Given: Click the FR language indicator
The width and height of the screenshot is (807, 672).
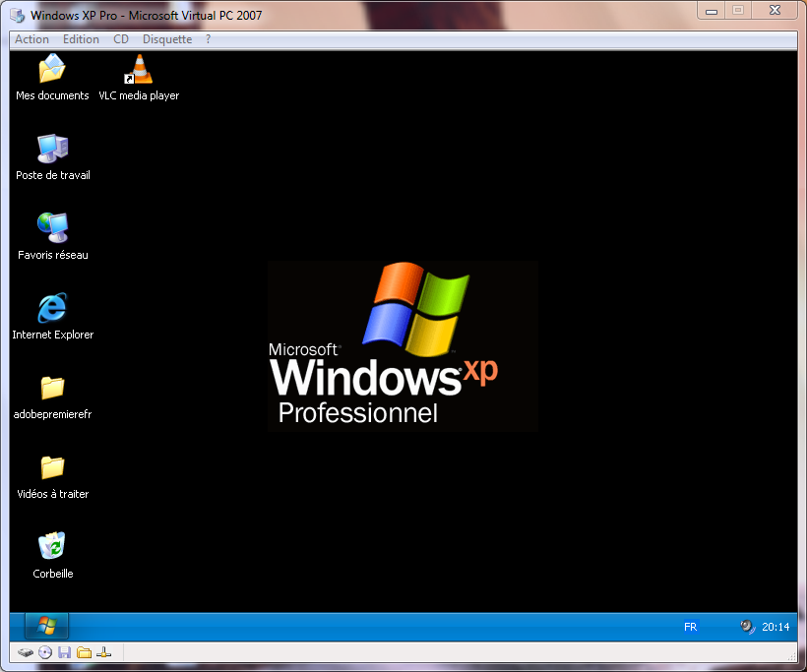Looking at the screenshot, I should click(x=690, y=627).
